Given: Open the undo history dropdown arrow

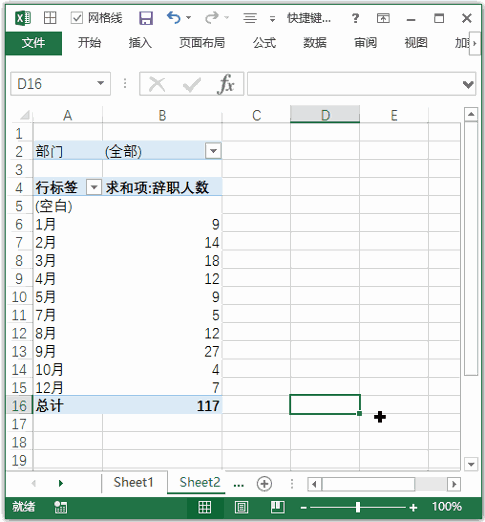Looking at the screenshot, I should (189, 17).
